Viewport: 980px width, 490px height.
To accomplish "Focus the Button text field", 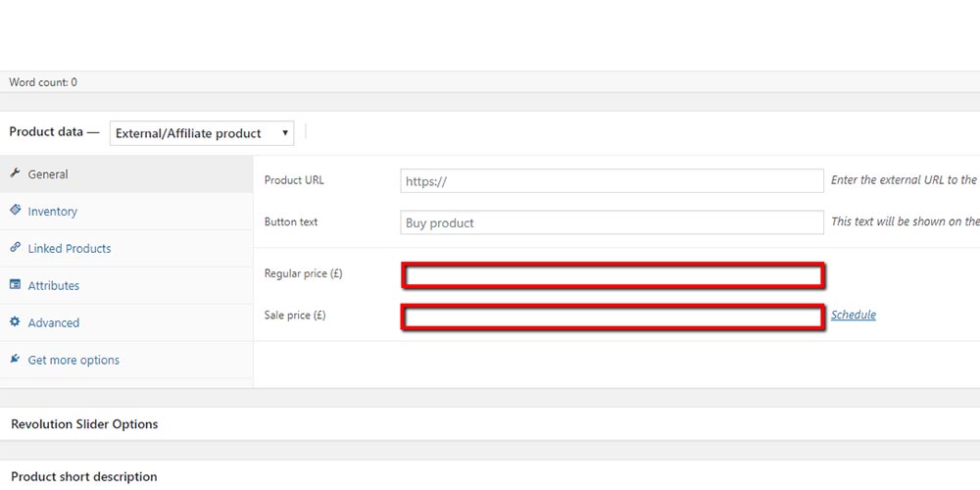I will [612, 222].
